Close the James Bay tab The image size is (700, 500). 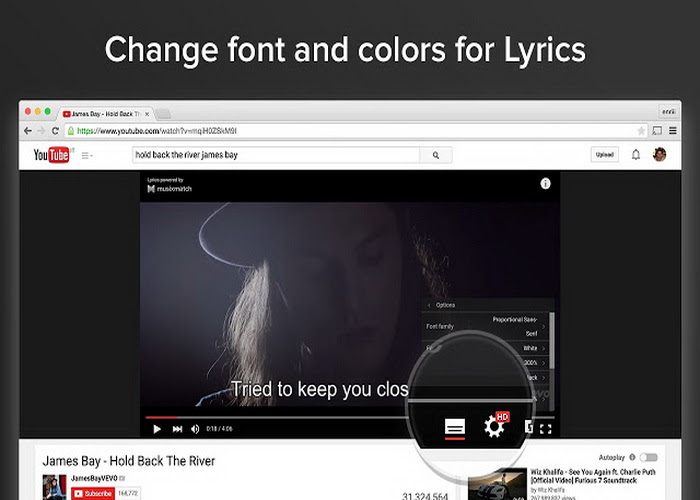(147, 114)
